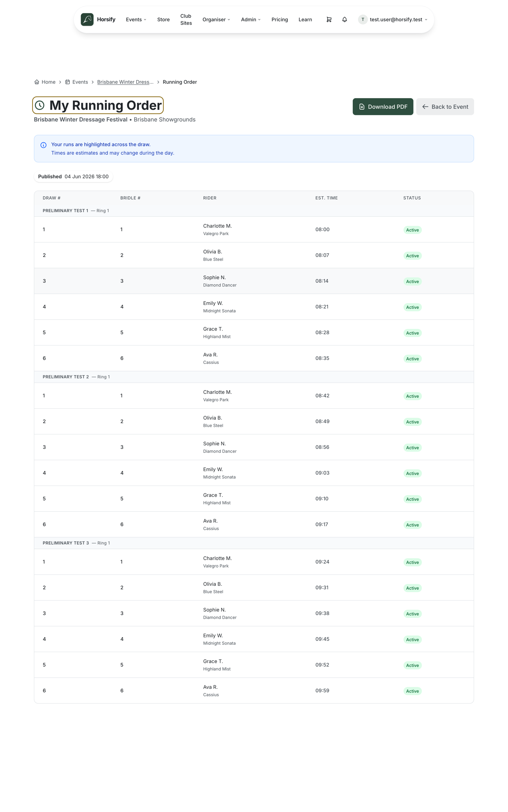Viewport: 508px width, 812px height.
Task: Click Ava R. in the 08:35 row
Action: (x=210, y=355)
